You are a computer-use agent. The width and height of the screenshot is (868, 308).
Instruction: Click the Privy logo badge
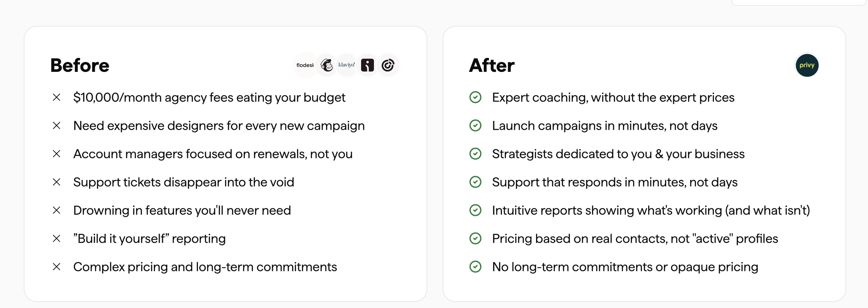coord(807,65)
